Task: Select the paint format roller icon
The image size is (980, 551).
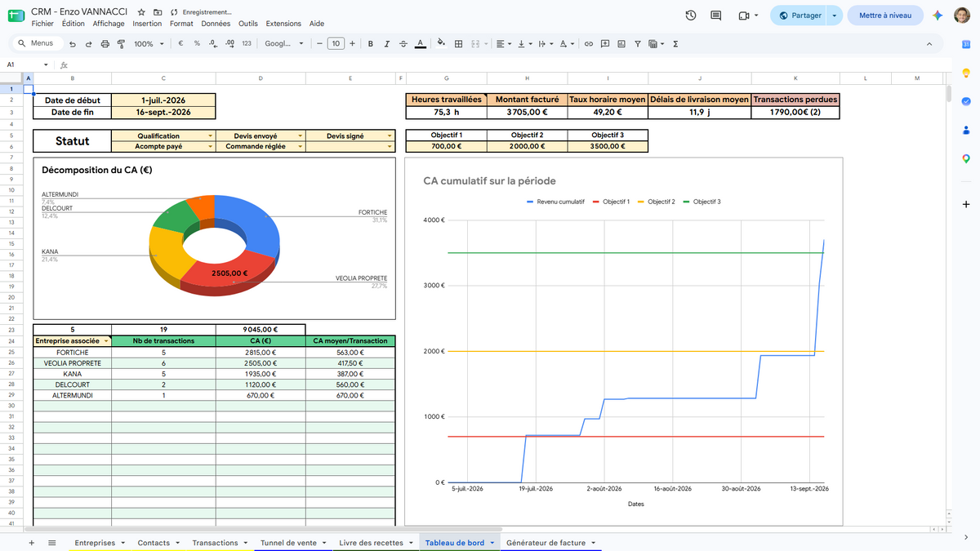Action: pos(119,44)
